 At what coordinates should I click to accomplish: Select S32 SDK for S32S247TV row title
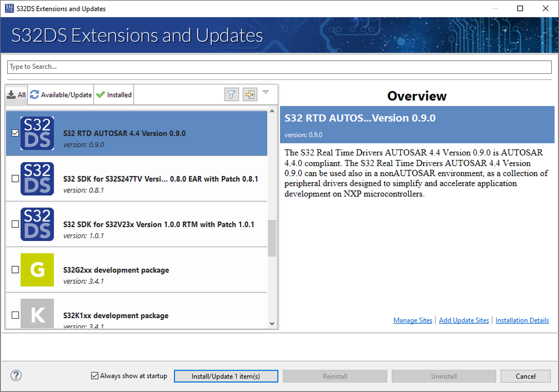[161, 179]
